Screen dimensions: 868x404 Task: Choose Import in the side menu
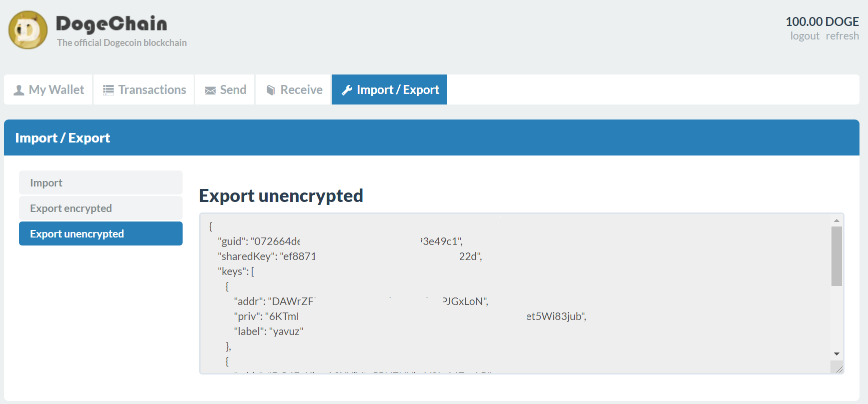pos(101,182)
